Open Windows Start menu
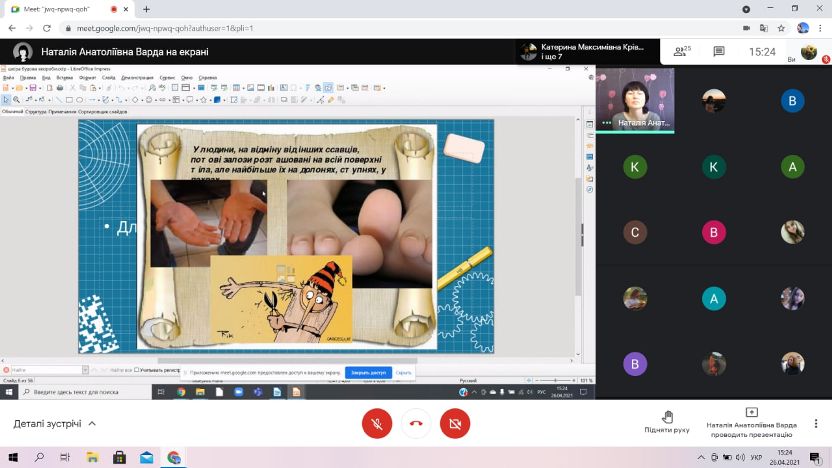 pos(12,457)
